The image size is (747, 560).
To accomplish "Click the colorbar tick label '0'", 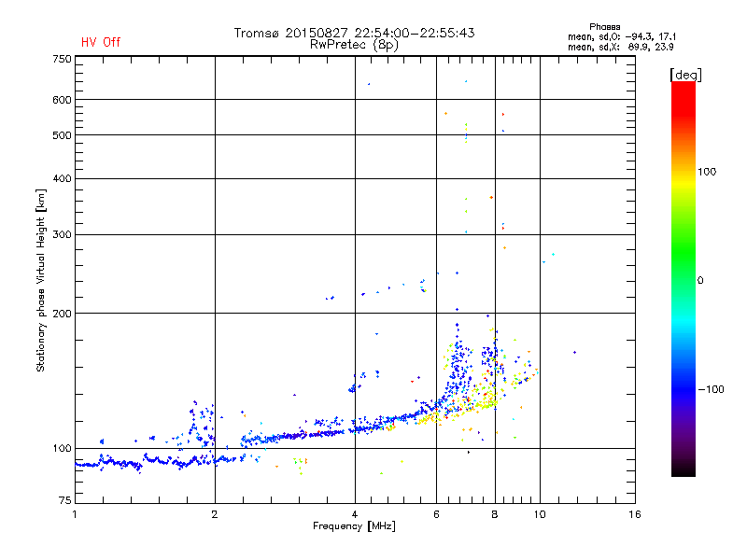I will coord(700,281).
